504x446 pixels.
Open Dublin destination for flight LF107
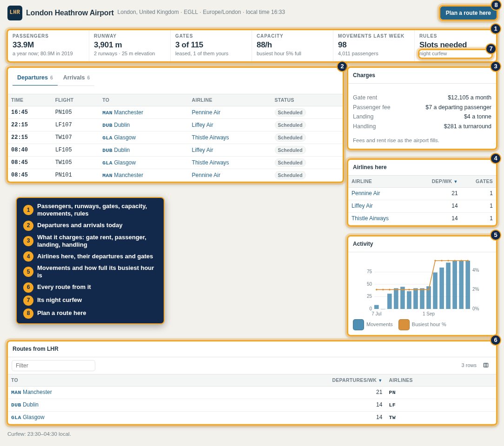[116, 125]
